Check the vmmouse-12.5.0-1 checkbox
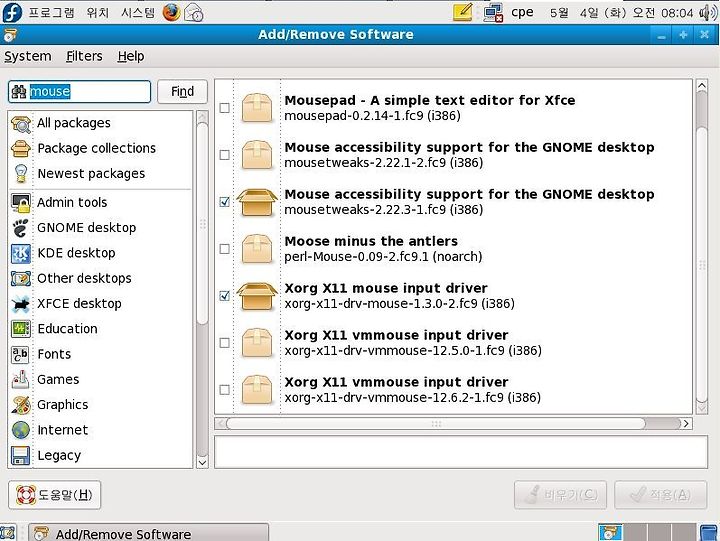 point(225,343)
